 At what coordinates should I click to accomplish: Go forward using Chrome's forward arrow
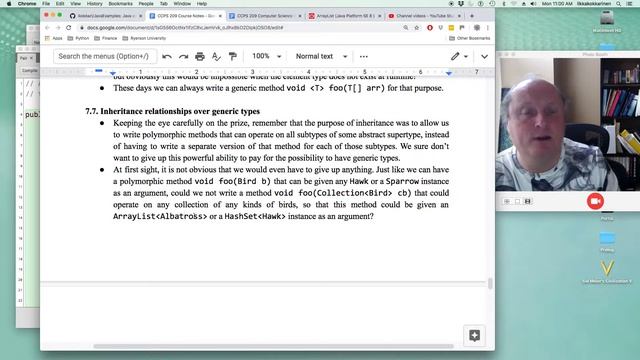(58, 27)
